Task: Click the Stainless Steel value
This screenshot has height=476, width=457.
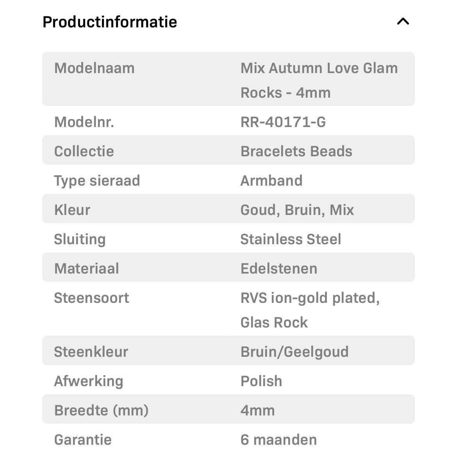Action: pos(291,239)
